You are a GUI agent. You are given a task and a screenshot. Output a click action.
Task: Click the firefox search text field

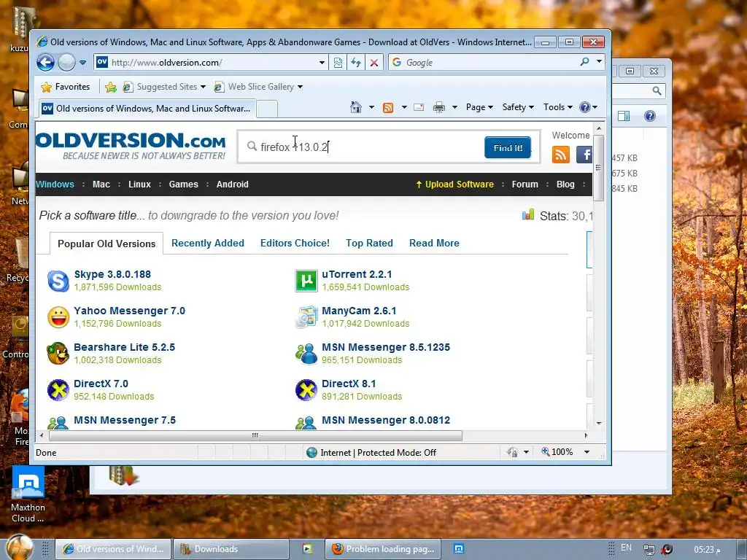tap(365, 147)
